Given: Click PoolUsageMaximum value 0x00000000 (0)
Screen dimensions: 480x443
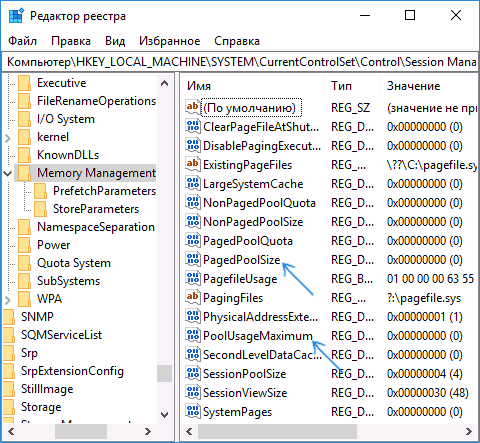Looking at the screenshot, I should coord(425,336).
